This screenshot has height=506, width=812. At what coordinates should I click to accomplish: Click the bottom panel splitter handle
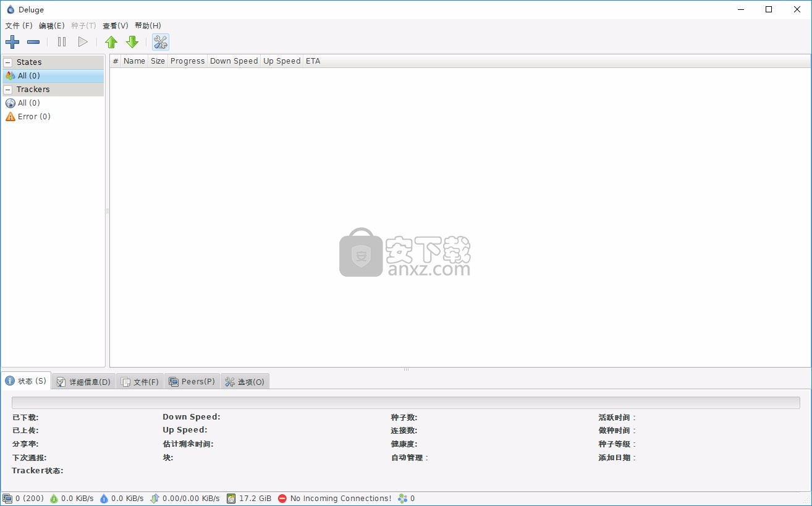[406, 369]
